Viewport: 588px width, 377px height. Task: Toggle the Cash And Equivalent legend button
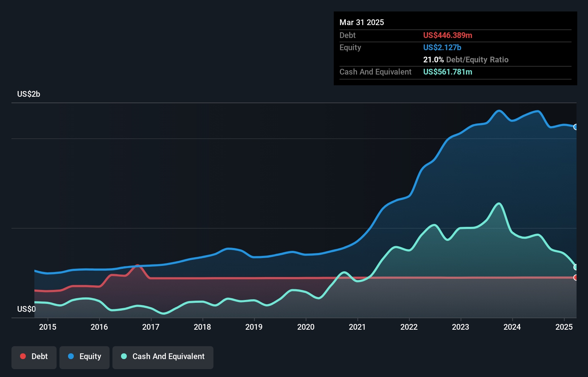[163, 357]
